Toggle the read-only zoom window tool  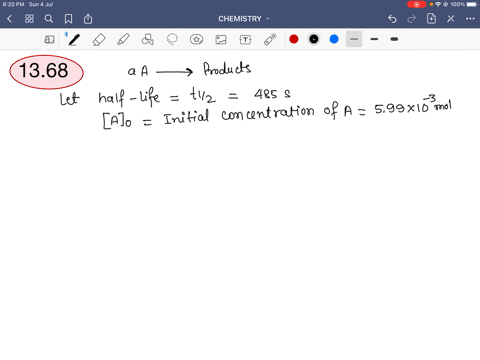point(49,40)
